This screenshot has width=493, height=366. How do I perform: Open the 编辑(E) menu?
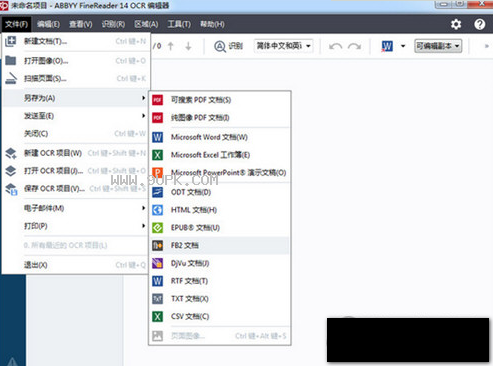(x=48, y=24)
